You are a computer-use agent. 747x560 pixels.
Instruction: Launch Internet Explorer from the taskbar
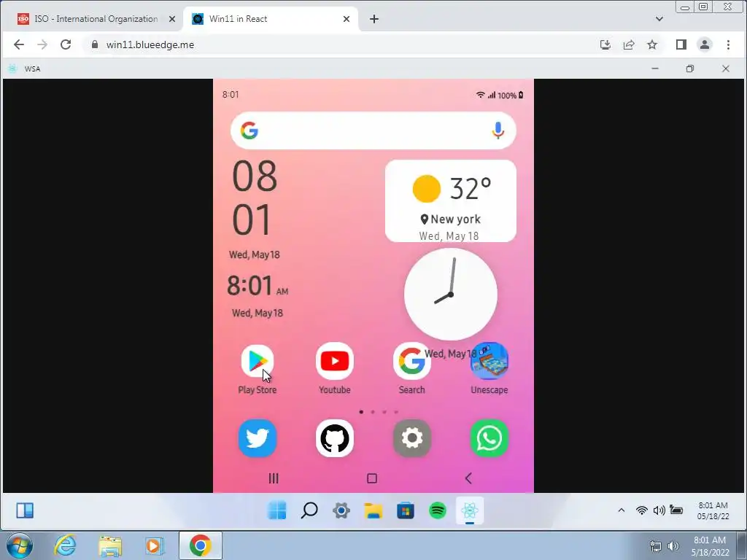65,545
